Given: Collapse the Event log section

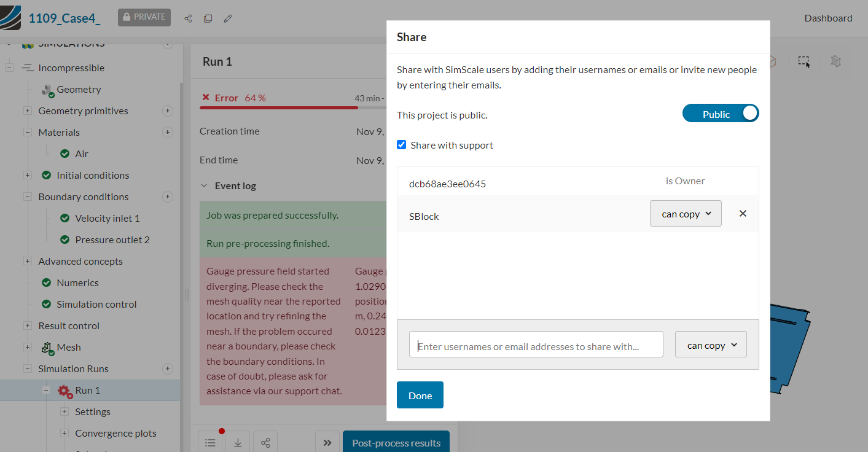Looking at the screenshot, I should pyautogui.click(x=205, y=186).
